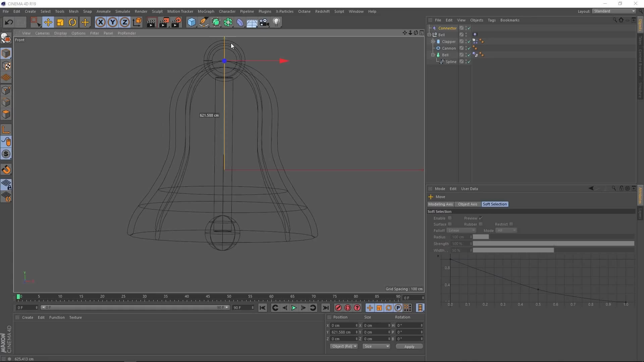Open the Object (Rel) dropdown
This screenshot has height=362, width=644.
point(344,346)
